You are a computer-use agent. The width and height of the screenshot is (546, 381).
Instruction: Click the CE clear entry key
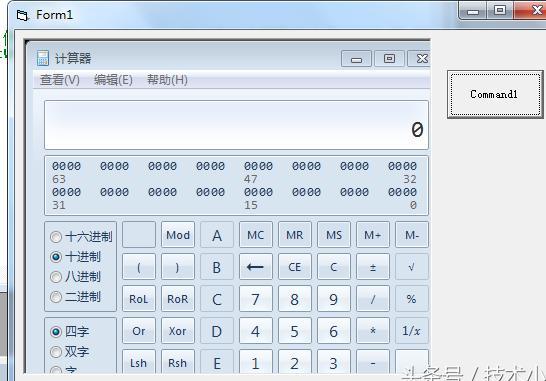coord(295,267)
